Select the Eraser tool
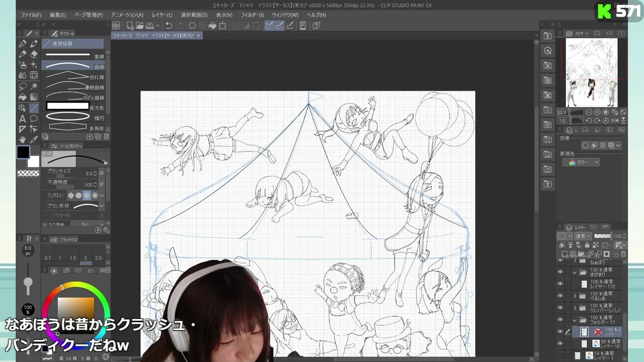644x362 pixels. [34, 54]
